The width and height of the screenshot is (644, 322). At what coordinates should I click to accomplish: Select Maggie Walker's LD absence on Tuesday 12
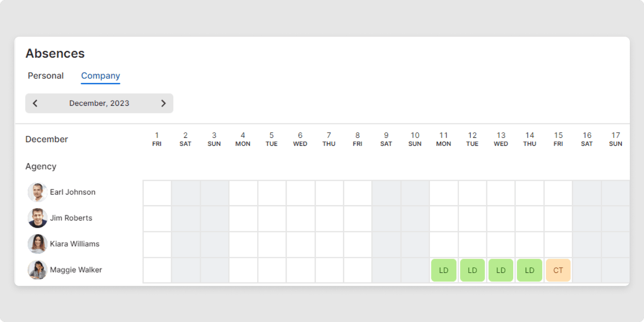click(472, 270)
